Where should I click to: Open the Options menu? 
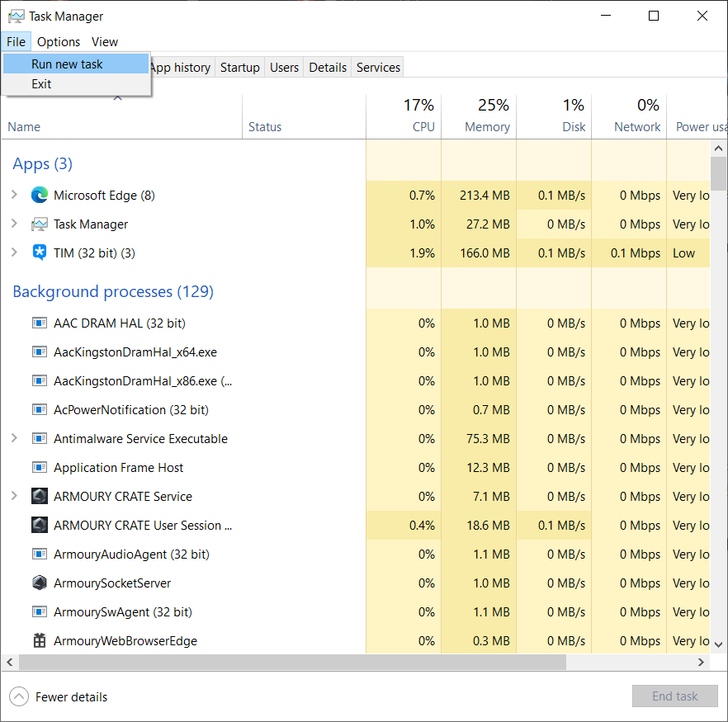(59, 42)
